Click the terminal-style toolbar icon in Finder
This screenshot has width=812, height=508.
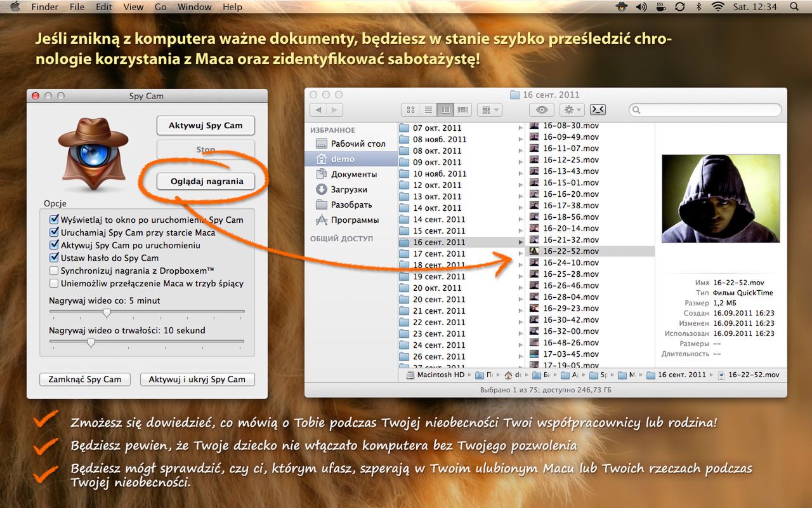click(x=598, y=110)
